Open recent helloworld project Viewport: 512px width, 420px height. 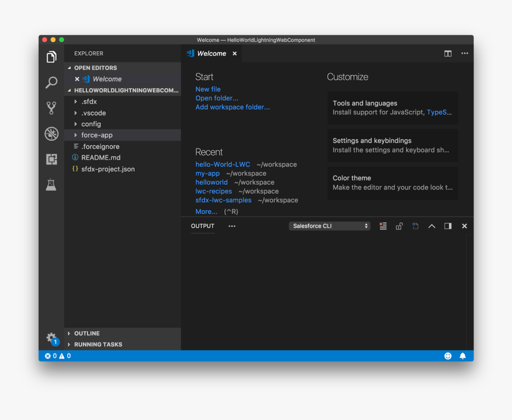(x=211, y=182)
